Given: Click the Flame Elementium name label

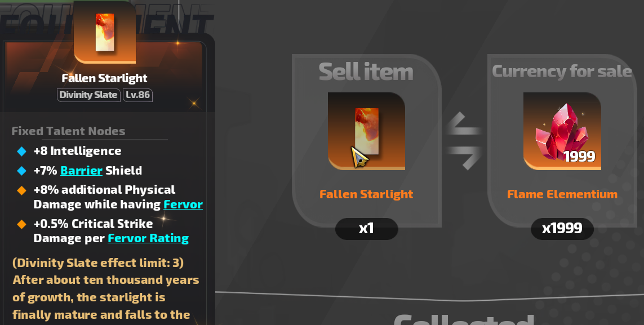Looking at the screenshot, I should coord(562,194).
